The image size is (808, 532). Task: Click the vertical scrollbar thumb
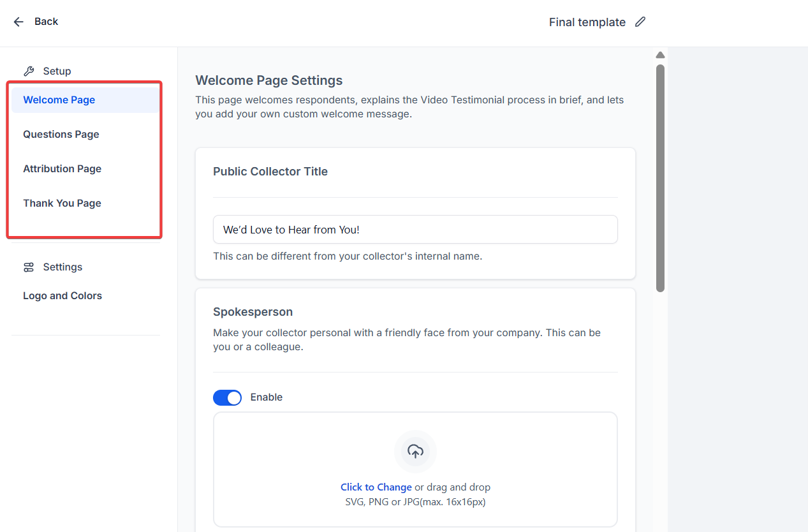pyautogui.click(x=660, y=179)
